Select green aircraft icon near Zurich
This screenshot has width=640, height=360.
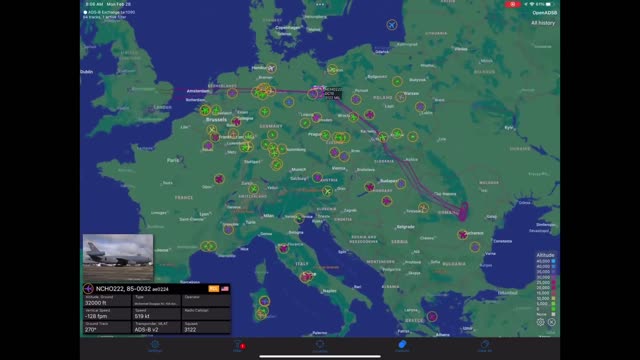pyautogui.click(x=253, y=189)
